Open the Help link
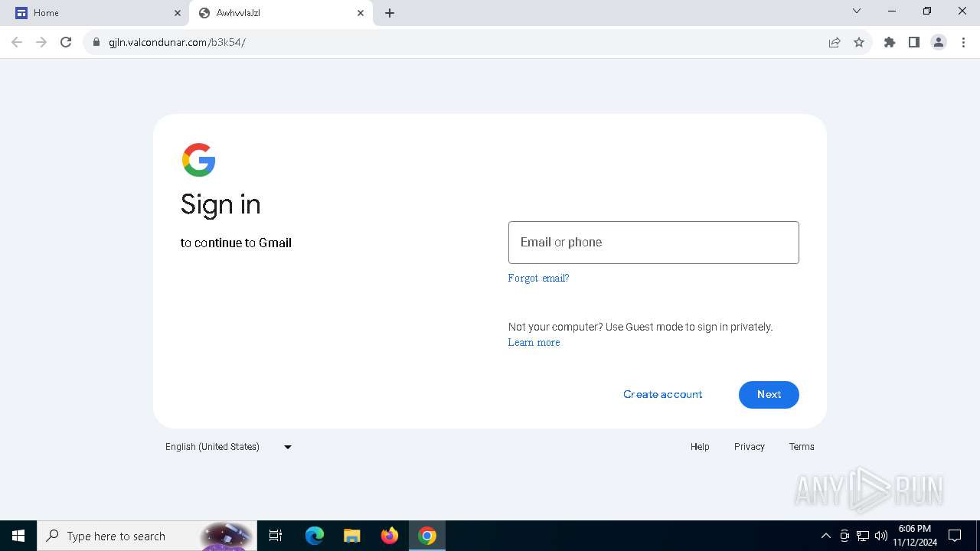This screenshot has height=551, width=980. coord(700,447)
